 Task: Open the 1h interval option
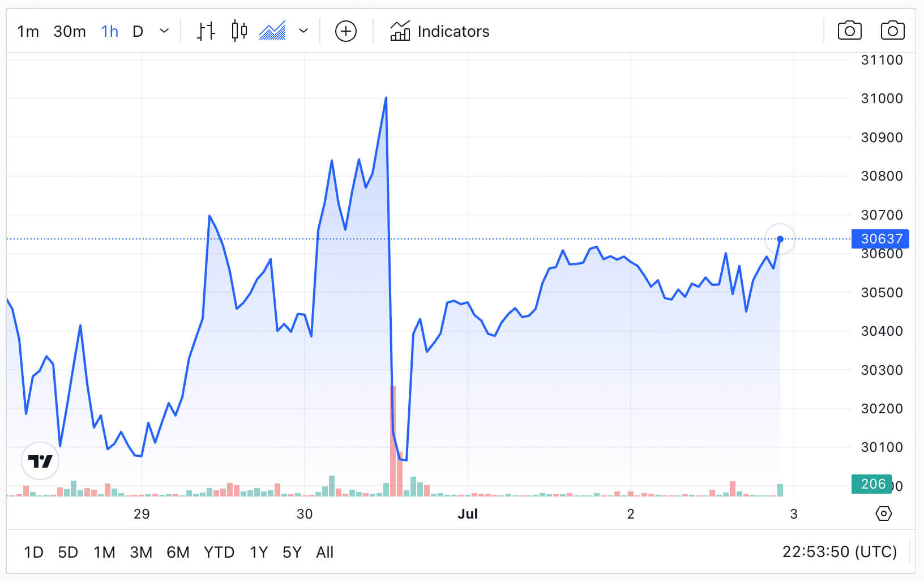109,31
